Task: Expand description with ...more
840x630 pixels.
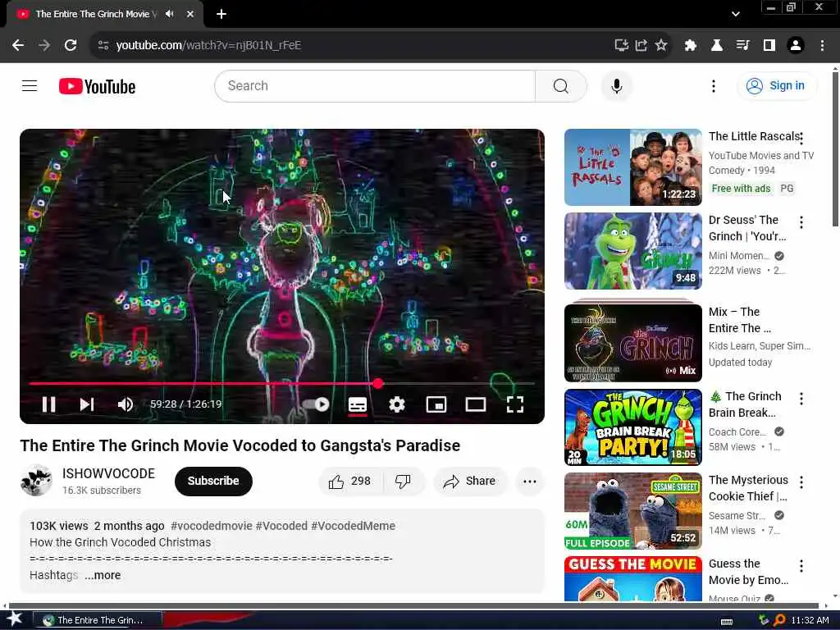Action: pyautogui.click(x=103, y=575)
